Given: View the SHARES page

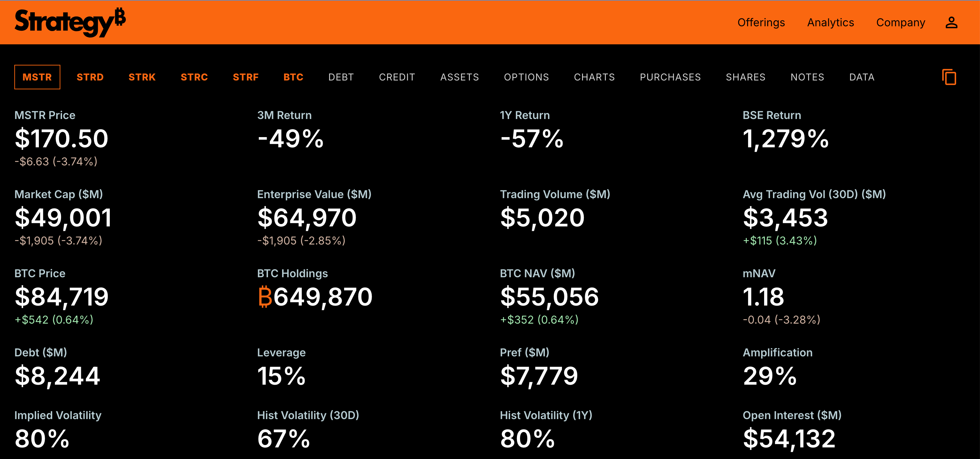Looking at the screenshot, I should [745, 77].
